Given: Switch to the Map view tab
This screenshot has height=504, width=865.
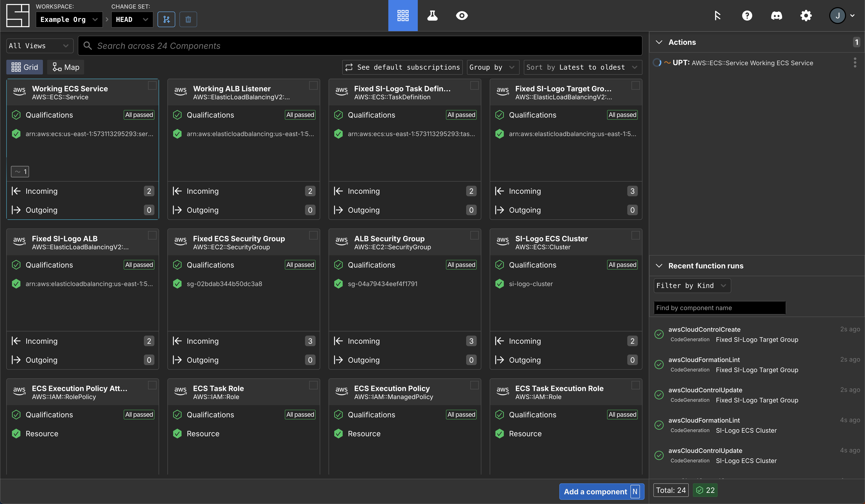Looking at the screenshot, I should (x=66, y=67).
